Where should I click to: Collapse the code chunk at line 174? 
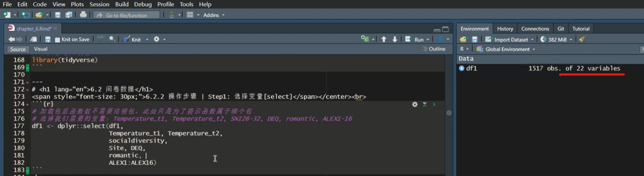point(27,104)
